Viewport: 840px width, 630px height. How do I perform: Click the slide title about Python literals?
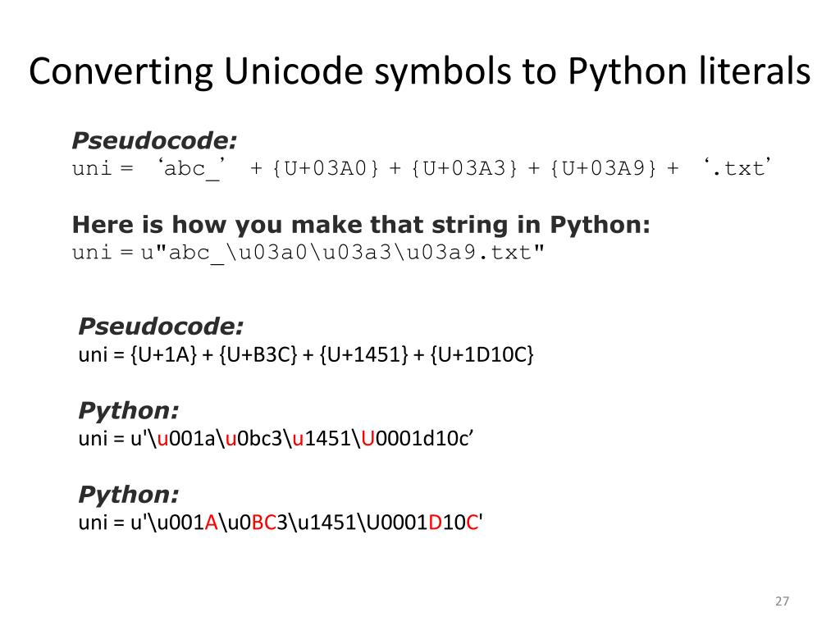tap(419, 71)
